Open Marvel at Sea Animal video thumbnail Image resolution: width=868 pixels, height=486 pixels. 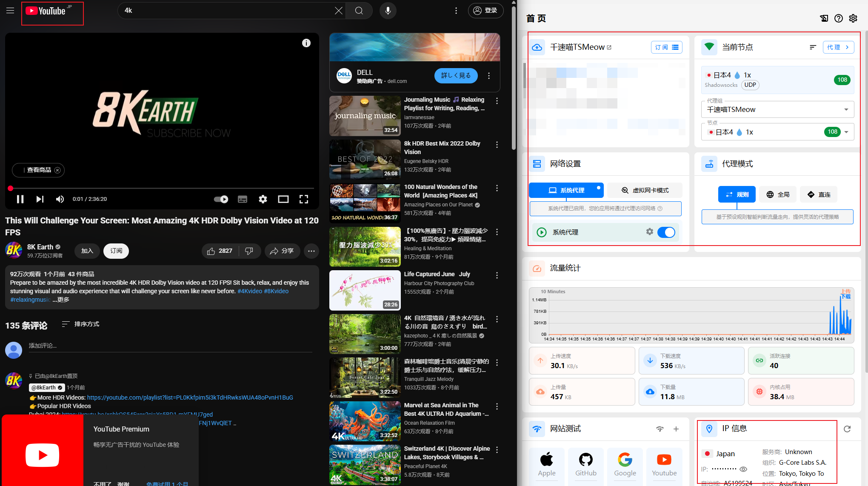tap(365, 421)
